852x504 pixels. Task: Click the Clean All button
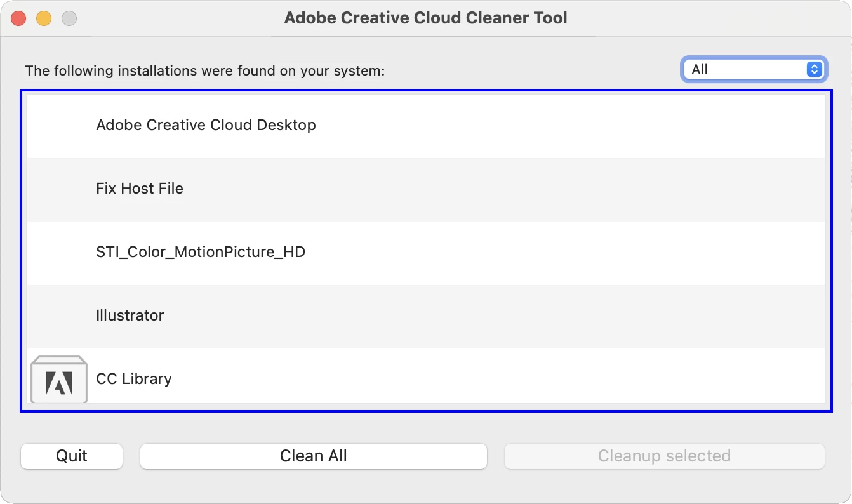coord(314,456)
